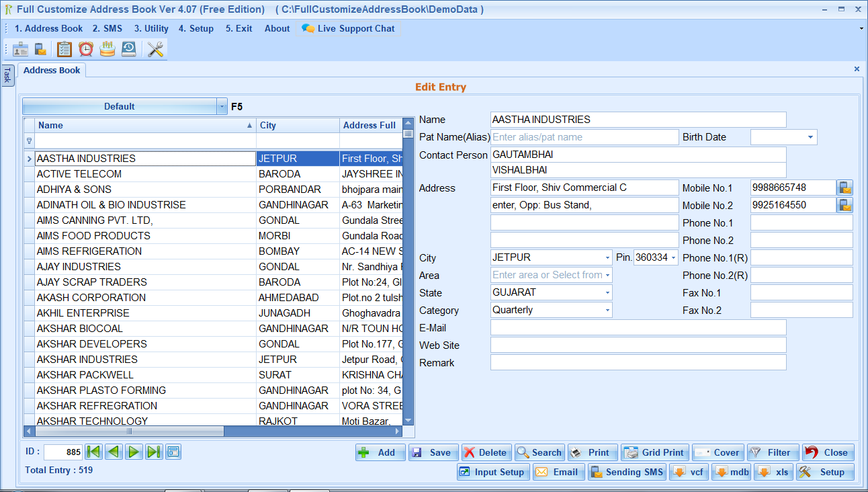Open the Birth Date dropdown
Screen dimensions: 868x492
(x=811, y=136)
